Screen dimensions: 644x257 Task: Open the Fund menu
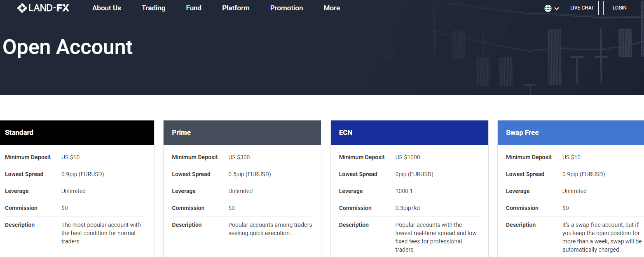pyautogui.click(x=194, y=8)
